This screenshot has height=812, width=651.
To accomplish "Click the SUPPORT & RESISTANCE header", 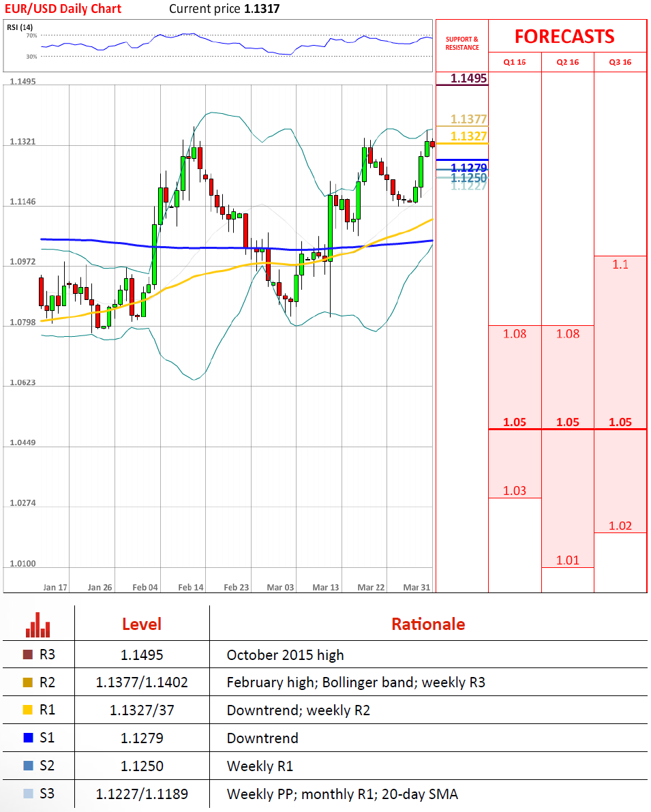I will click(462, 43).
